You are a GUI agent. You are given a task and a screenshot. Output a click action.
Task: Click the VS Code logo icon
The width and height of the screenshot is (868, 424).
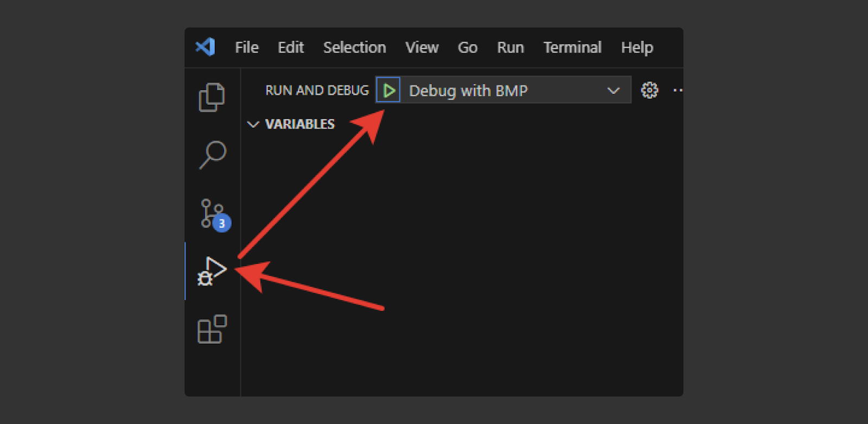pyautogui.click(x=206, y=47)
